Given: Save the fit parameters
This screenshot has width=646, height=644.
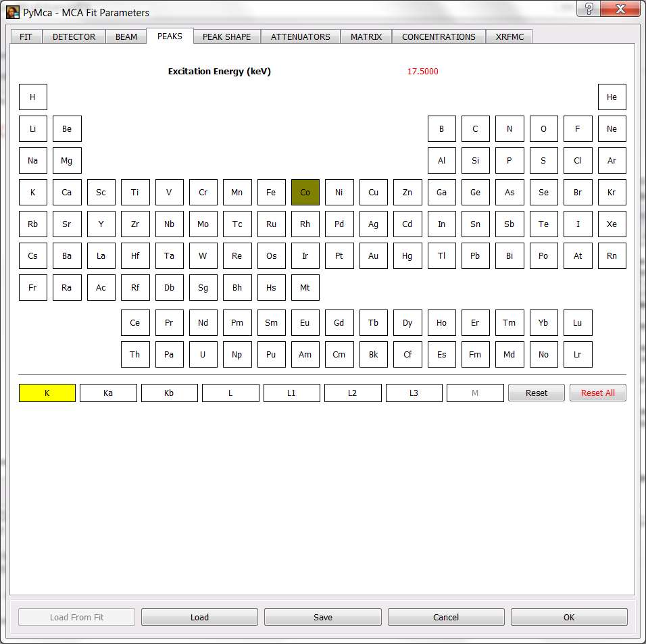Looking at the screenshot, I should [x=322, y=617].
